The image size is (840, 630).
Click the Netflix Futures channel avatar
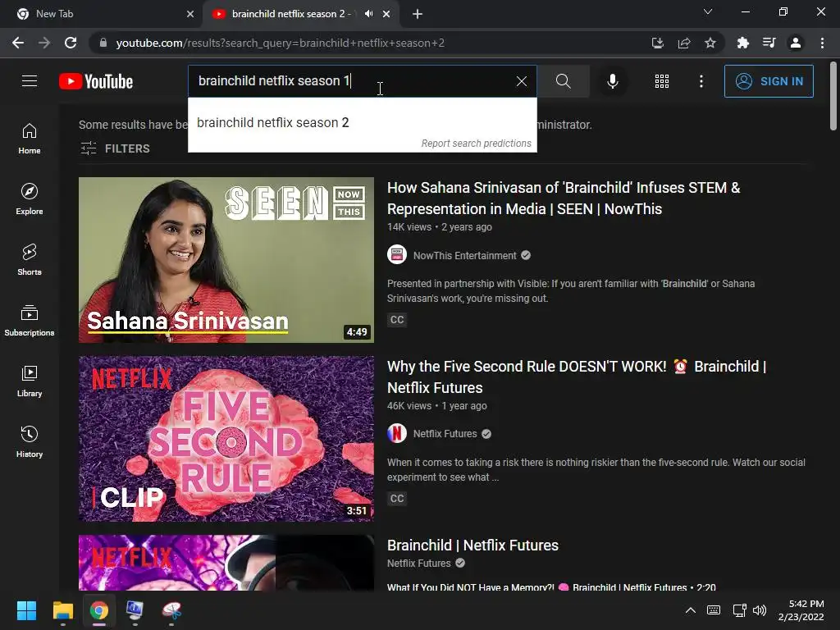(397, 433)
